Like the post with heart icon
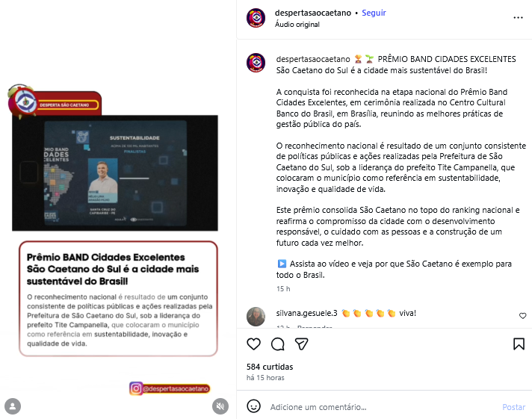Image resolution: width=532 pixels, height=419 pixels. tap(253, 344)
